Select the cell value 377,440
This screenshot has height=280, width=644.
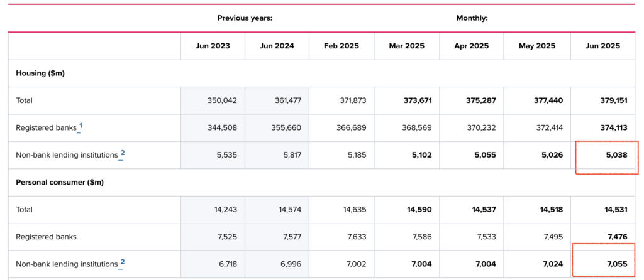pos(548,100)
